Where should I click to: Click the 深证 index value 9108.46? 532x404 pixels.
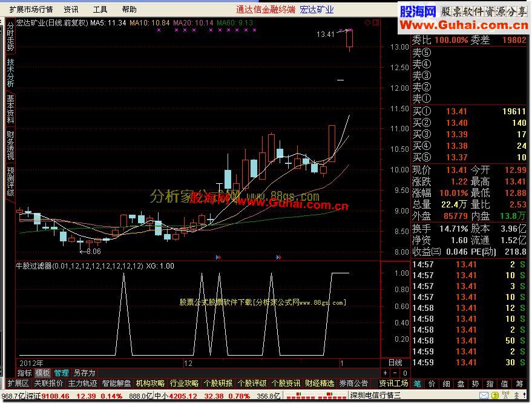tap(56, 396)
